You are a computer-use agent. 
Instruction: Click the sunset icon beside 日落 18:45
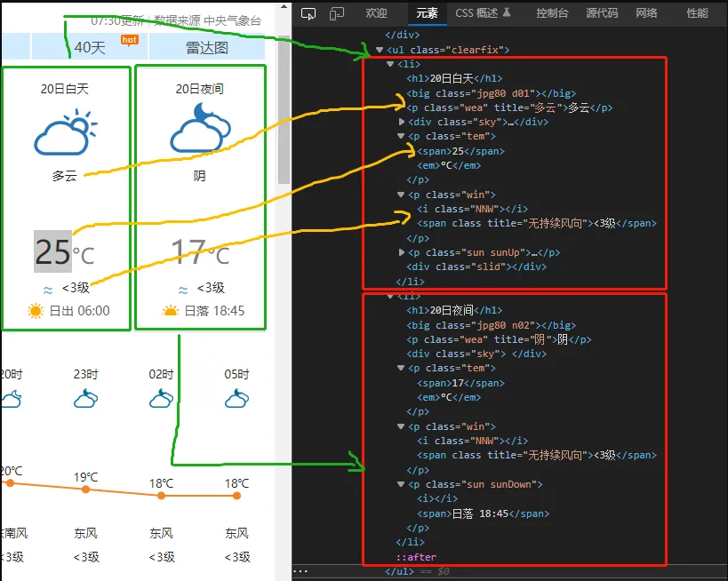coord(170,311)
